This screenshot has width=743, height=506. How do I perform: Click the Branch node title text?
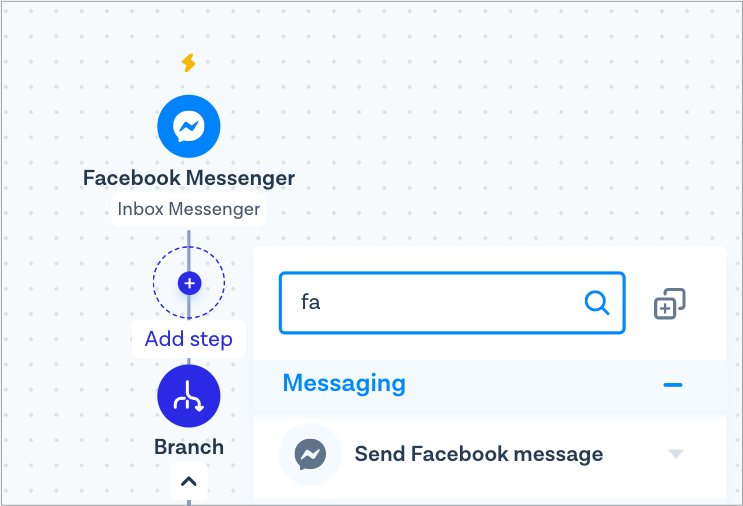coord(189,447)
